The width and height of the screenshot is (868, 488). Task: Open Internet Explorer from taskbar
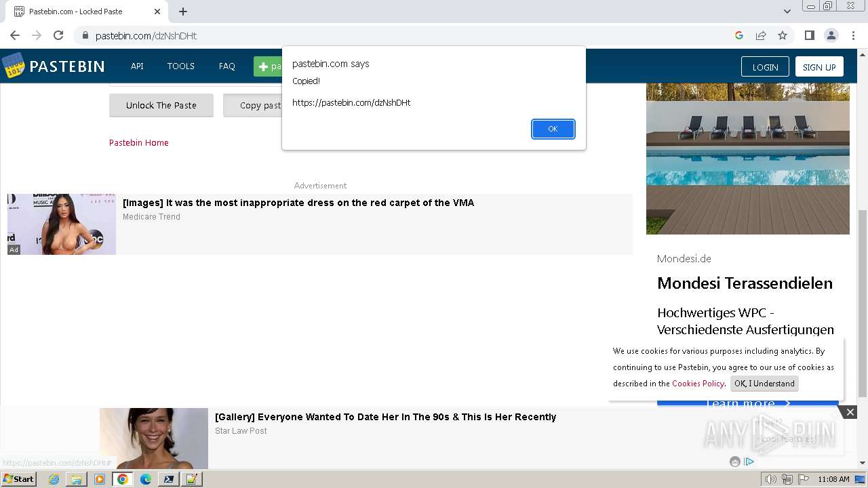click(x=54, y=479)
